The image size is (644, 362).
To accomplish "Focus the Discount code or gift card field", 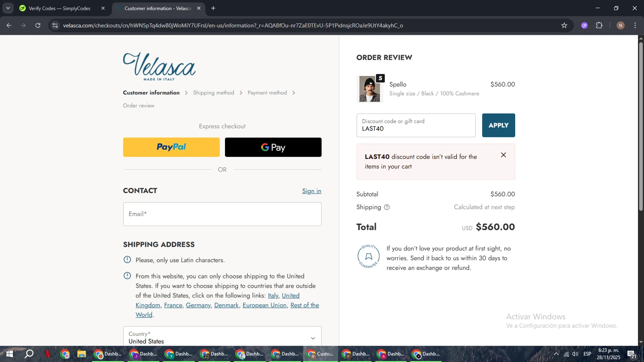I will click(x=416, y=125).
